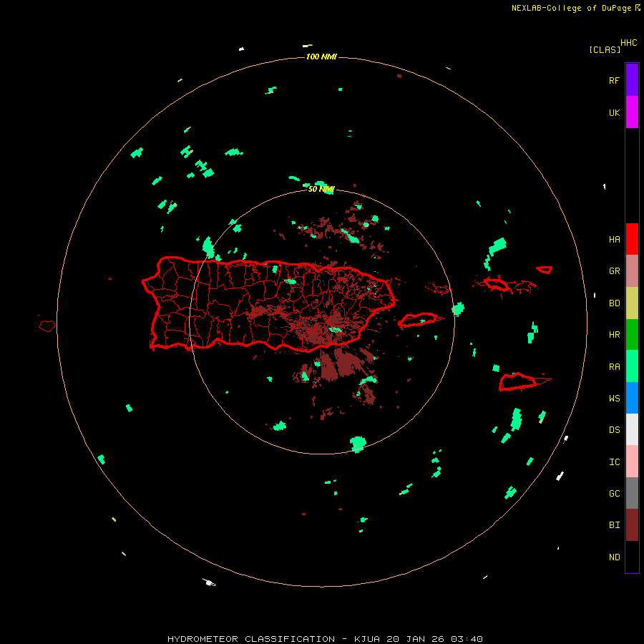Click the 100 NMI range ring label

pyautogui.click(x=321, y=57)
